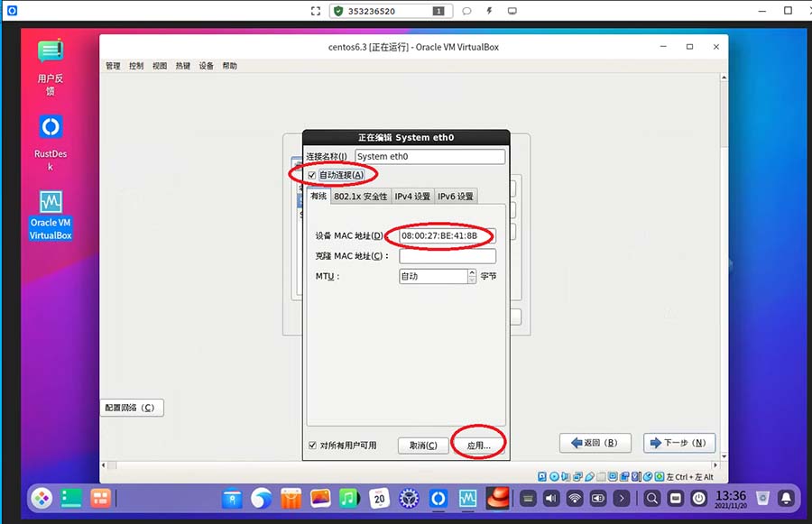
Task: Click the device MAC address field
Action: click(x=448, y=235)
